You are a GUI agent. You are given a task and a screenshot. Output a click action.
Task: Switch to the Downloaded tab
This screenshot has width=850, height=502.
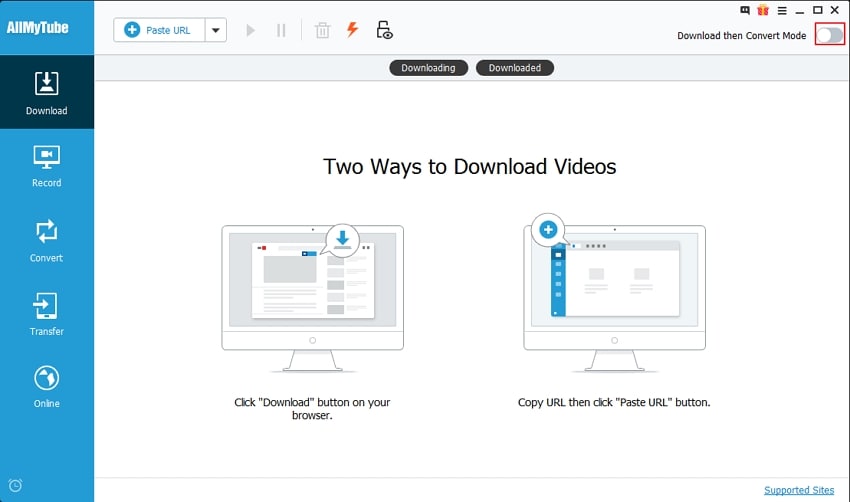(x=514, y=68)
